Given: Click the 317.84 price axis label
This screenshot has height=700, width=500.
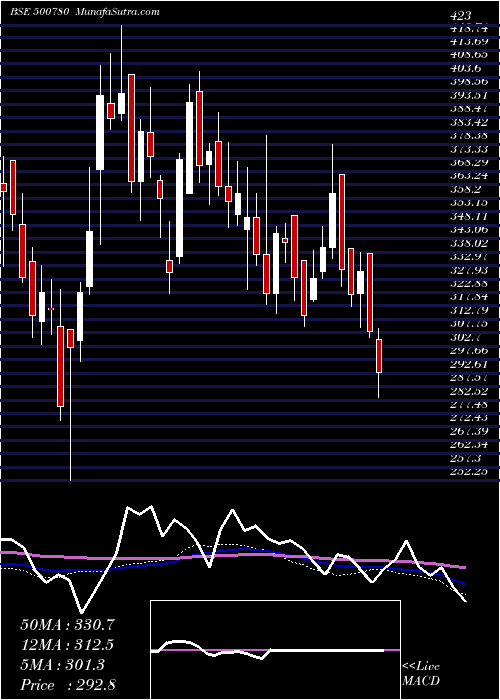Looking at the screenshot, I should [x=468, y=297].
